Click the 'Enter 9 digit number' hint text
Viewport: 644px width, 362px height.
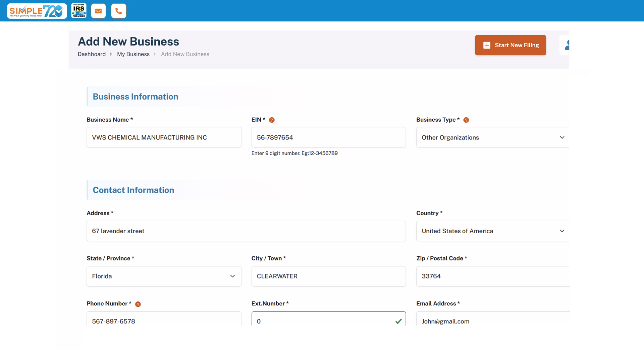coord(294,153)
